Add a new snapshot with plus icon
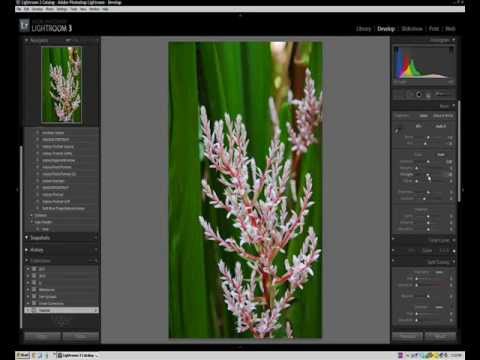 tap(96, 238)
